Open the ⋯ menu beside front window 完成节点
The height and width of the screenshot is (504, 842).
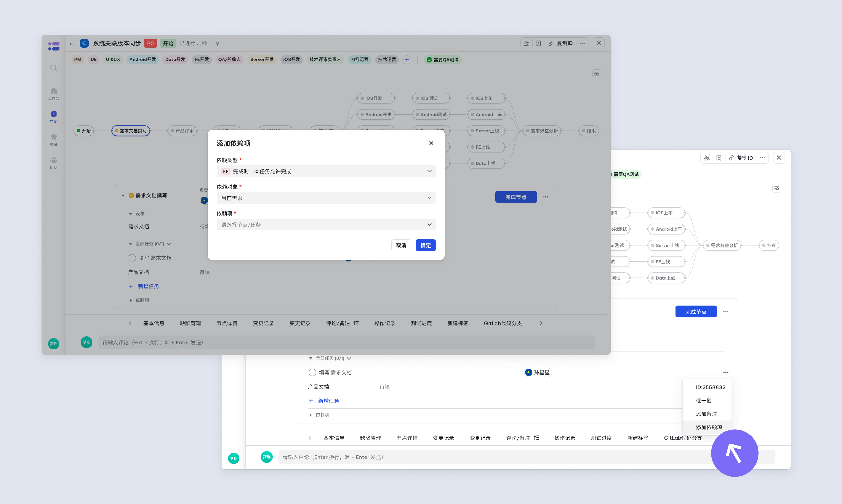tap(545, 197)
